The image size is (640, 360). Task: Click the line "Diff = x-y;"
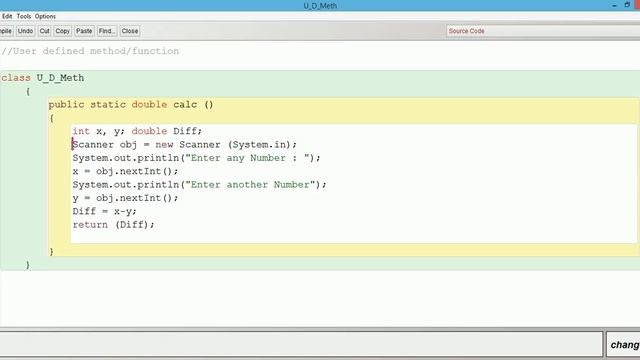104,211
